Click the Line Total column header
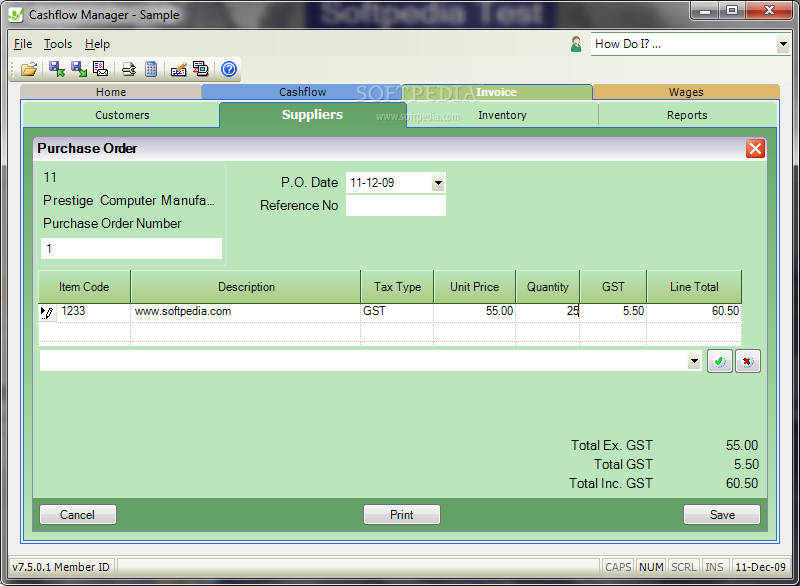This screenshot has width=800, height=586. coord(694,287)
